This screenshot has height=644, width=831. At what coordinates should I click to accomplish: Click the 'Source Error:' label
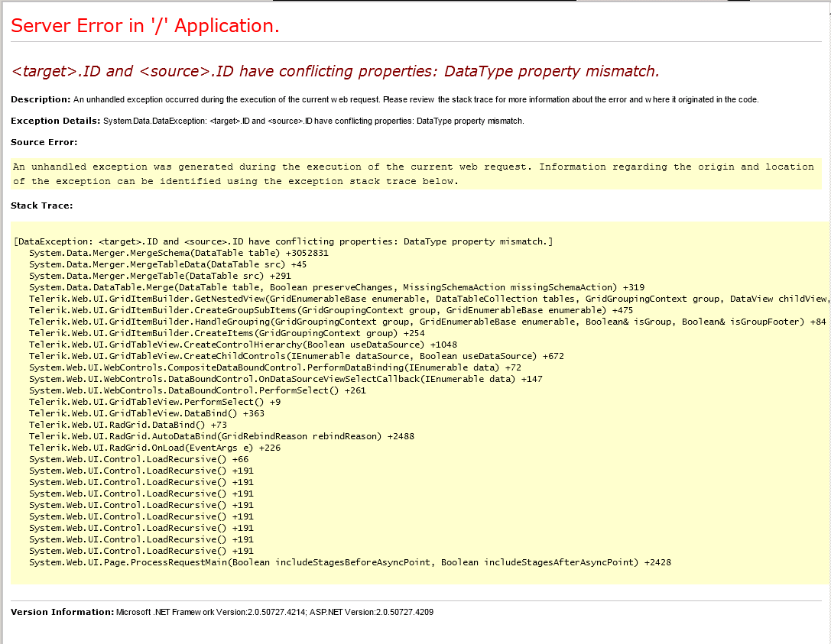pyautogui.click(x=44, y=142)
